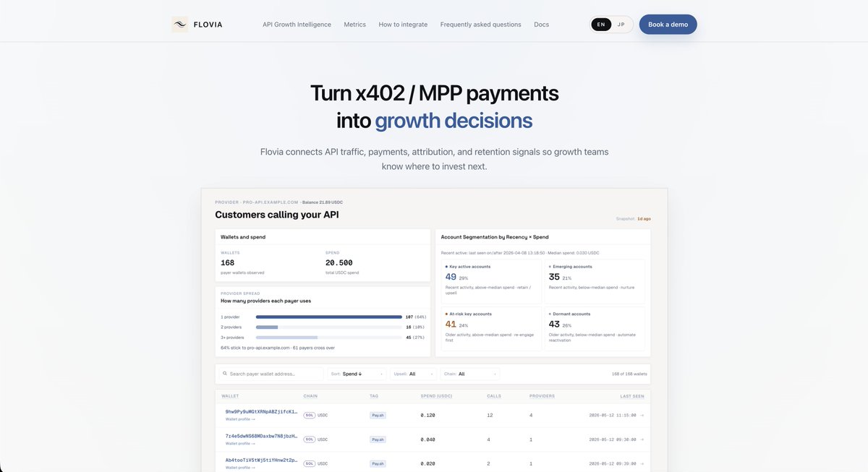The height and width of the screenshot is (472, 868).
Task: Open Wallet profile link under 9hw9Py9u wallet
Action: (x=240, y=419)
